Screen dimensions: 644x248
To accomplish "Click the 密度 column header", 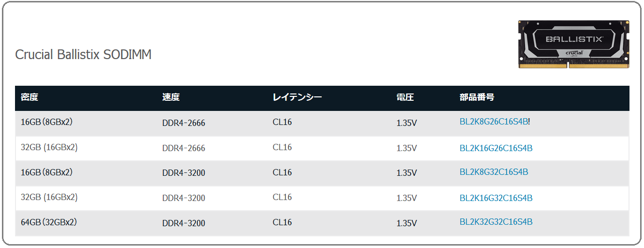I will (x=30, y=97).
